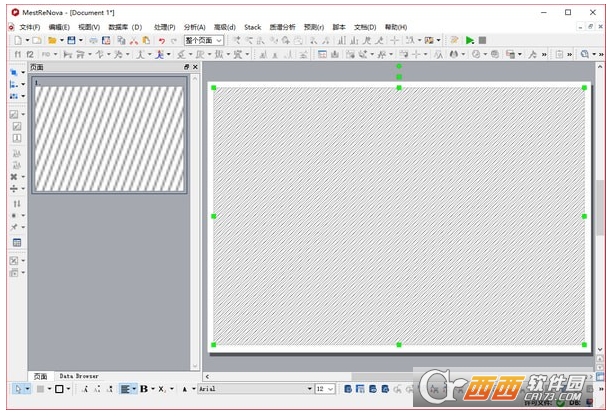Image resolution: width=613 pixels, height=417 pixels.
Task: Click the Export PDF icon
Action: click(106, 40)
